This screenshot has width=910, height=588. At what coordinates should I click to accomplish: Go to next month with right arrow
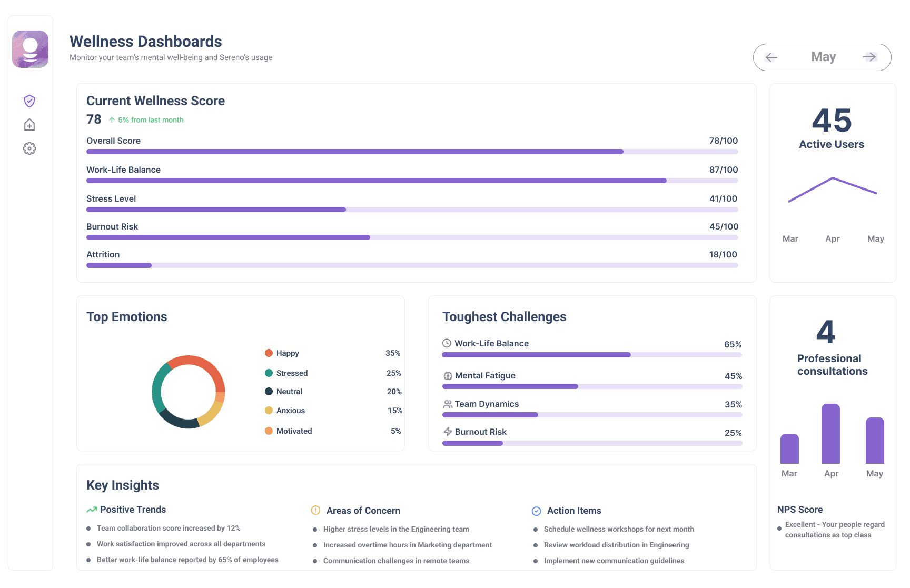869,57
